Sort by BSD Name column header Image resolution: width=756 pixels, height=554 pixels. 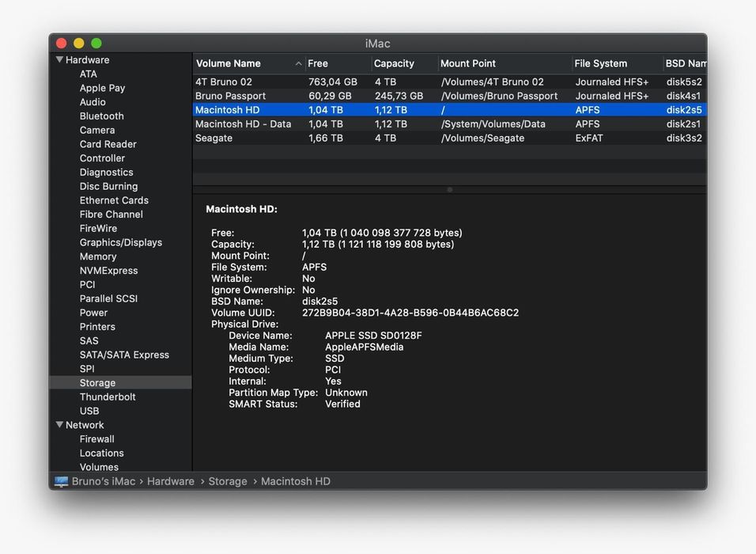(685, 63)
